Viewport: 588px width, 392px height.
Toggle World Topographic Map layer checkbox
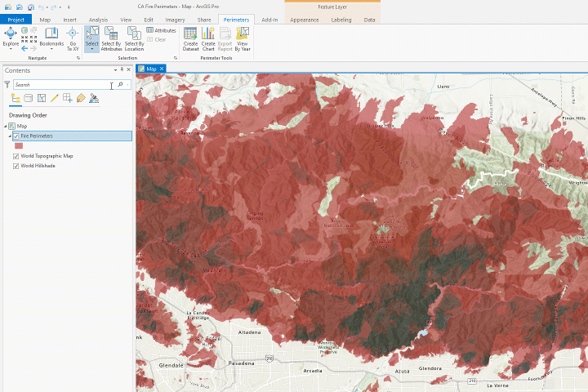tap(16, 156)
